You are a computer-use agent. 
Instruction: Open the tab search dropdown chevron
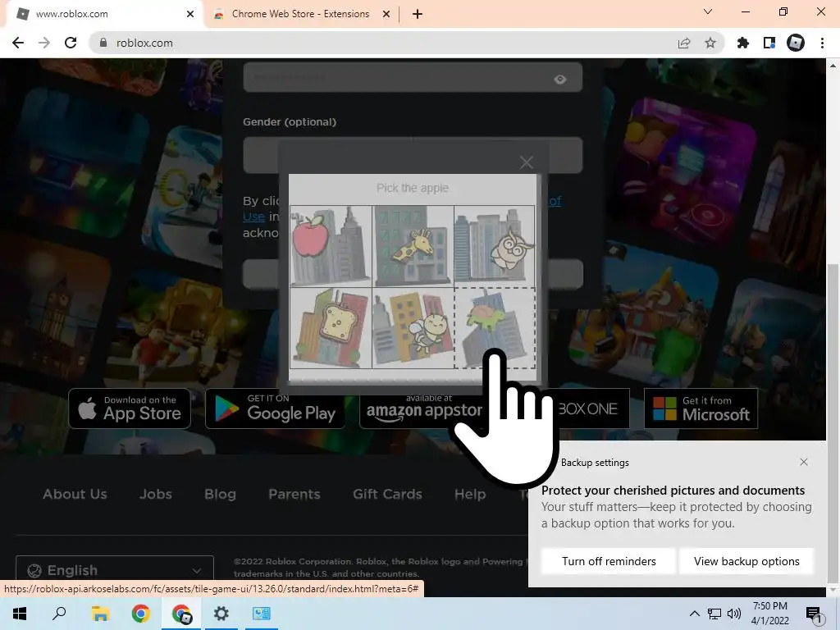(x=708, y=11)
